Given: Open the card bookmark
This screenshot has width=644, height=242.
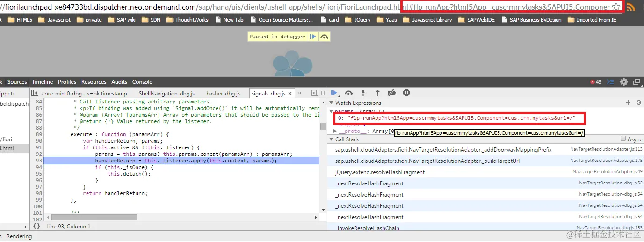Looking at the screenshot, I should coord(329,20).
